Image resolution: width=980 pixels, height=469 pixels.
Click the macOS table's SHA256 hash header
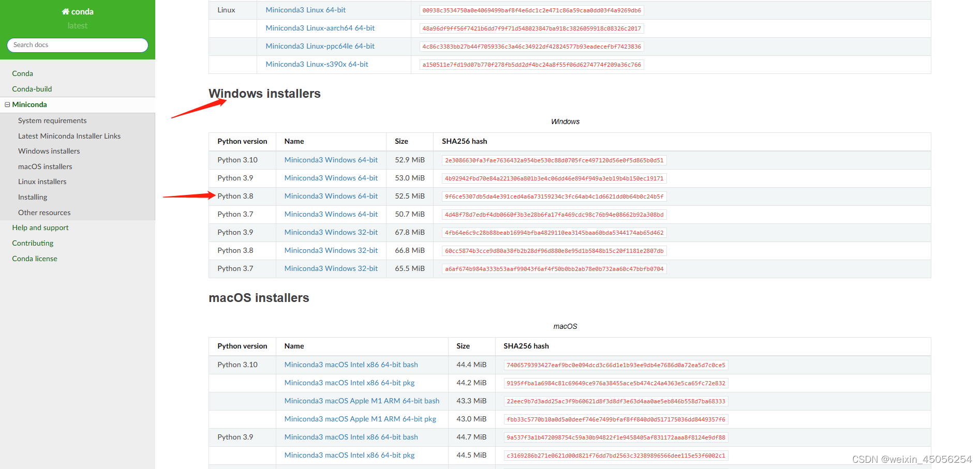(526, 346)
